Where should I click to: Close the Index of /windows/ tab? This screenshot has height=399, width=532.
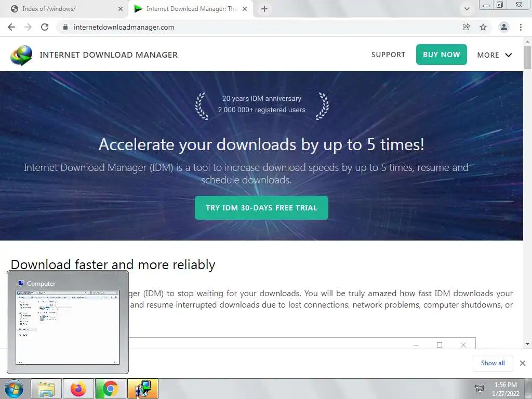point(121,9)
